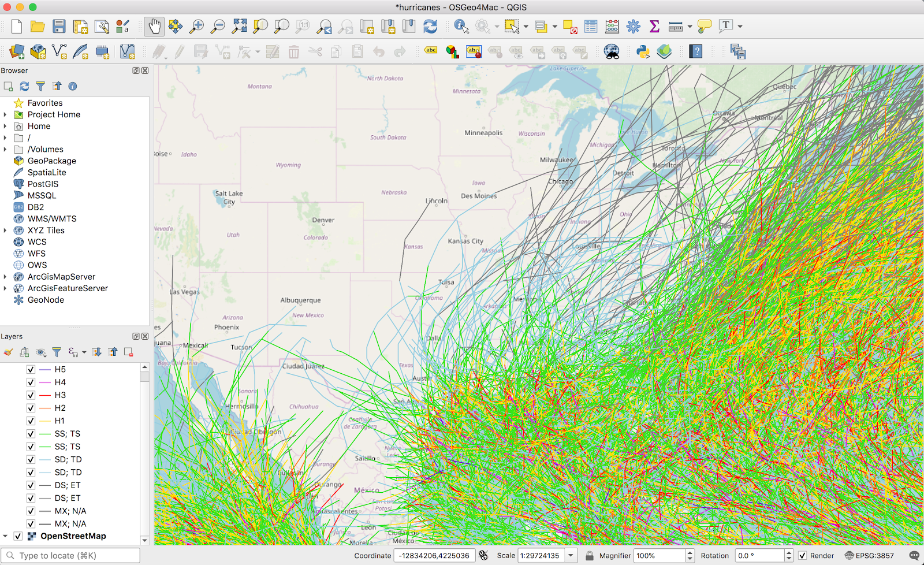Collapse the OpenStreetMap layer entry

click(5, 536)
